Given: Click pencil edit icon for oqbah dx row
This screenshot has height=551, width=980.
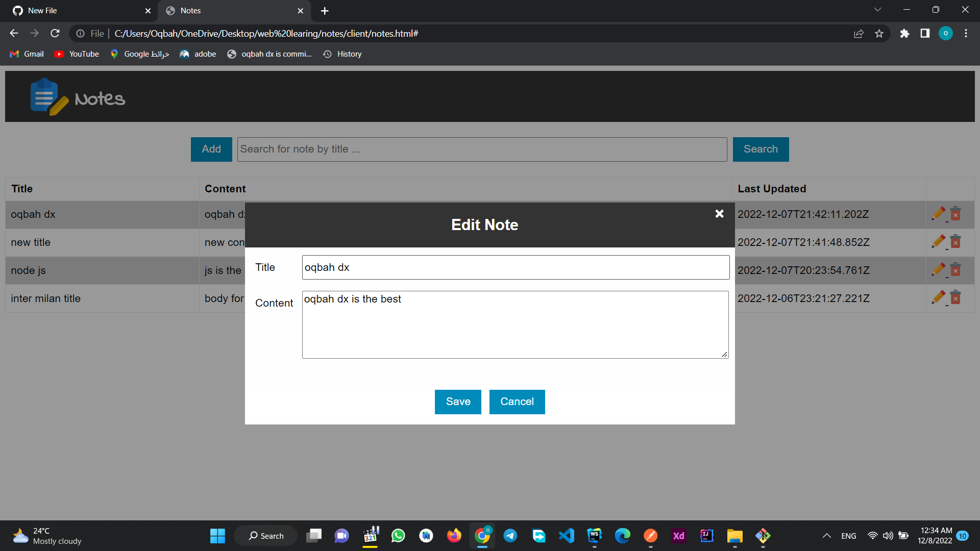Looking at the screenshot, I should click(938, 214).
